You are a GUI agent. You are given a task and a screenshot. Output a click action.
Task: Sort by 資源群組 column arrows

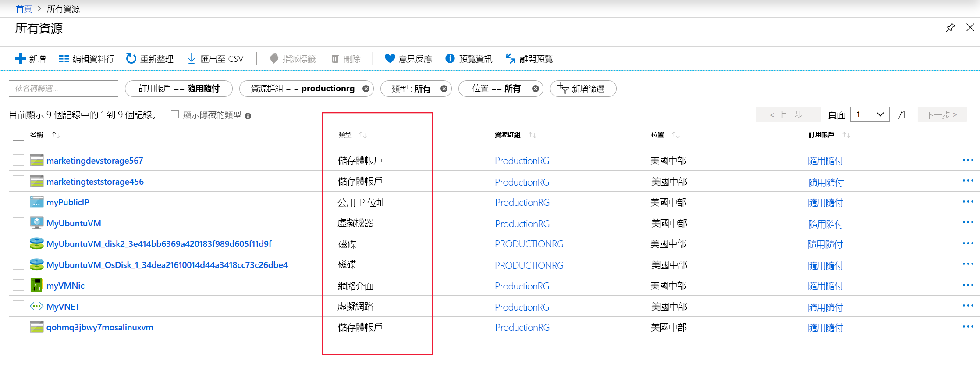point(533,135)
